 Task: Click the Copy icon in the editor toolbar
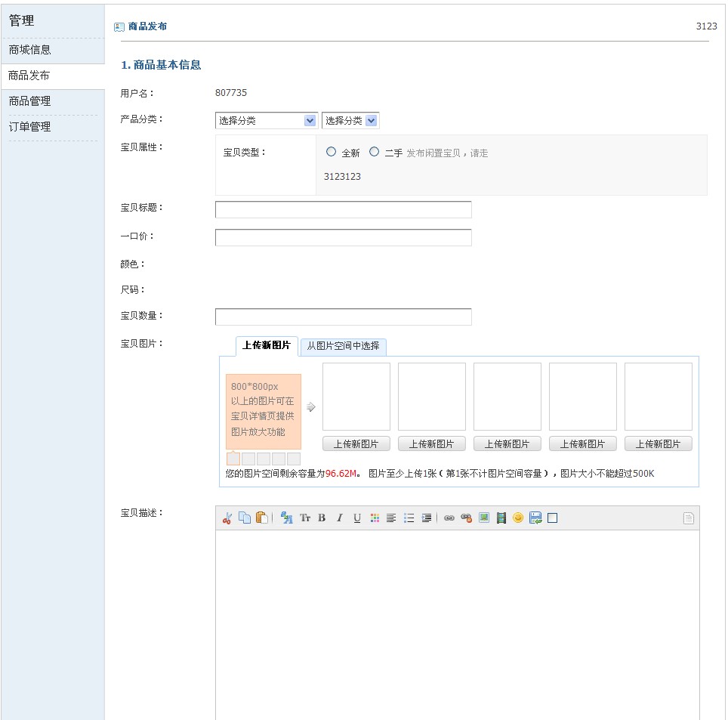coord(243,518)
